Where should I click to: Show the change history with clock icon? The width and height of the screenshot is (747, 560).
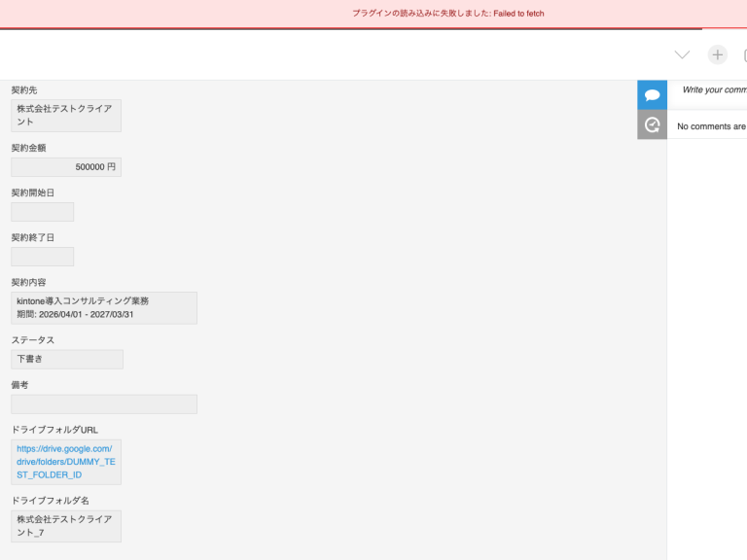(652, 124)
